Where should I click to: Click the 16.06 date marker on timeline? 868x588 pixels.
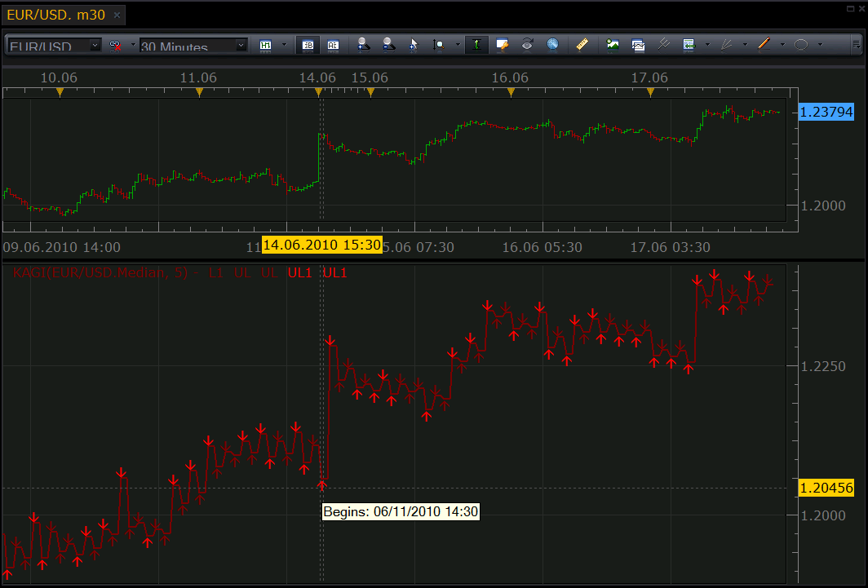tap(511, 78)
